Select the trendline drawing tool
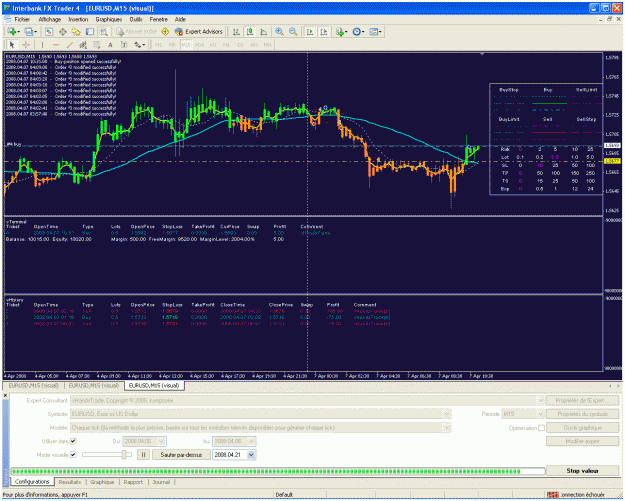The image size is (625, 501). click(x=70, y=45)
